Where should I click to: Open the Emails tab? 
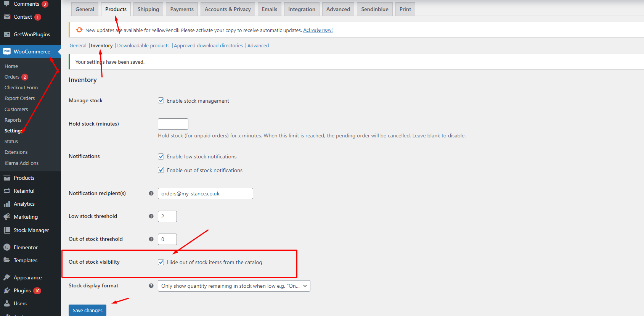pyautogui.click(x=270, y=9)
